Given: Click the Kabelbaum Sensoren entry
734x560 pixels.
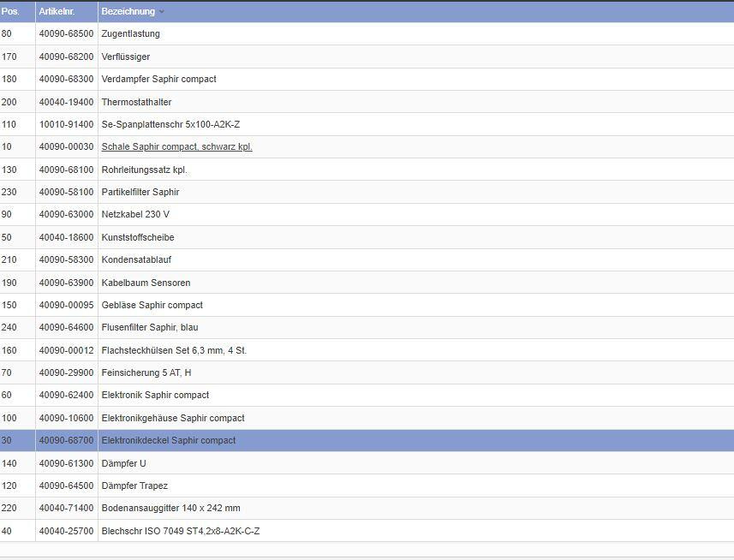Looking at the screenshot, I should (146, 283).
